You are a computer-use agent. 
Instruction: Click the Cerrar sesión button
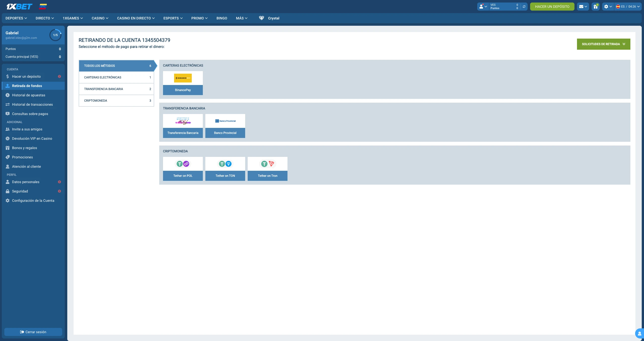tap(33, 332)
